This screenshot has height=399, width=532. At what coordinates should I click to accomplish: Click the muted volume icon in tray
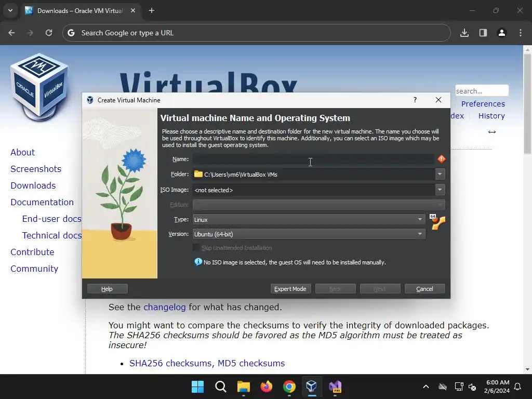pyautogui.click(x=472, y=387)
